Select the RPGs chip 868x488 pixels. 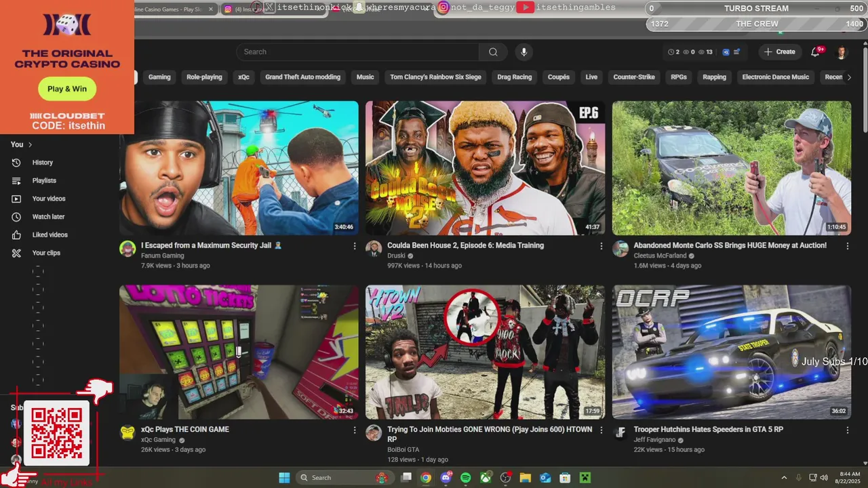click(679, 77)
